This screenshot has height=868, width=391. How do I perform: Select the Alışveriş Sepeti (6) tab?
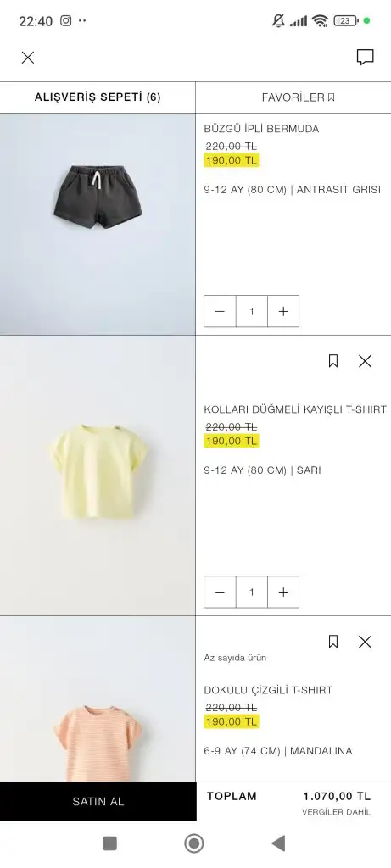(98, 97)
